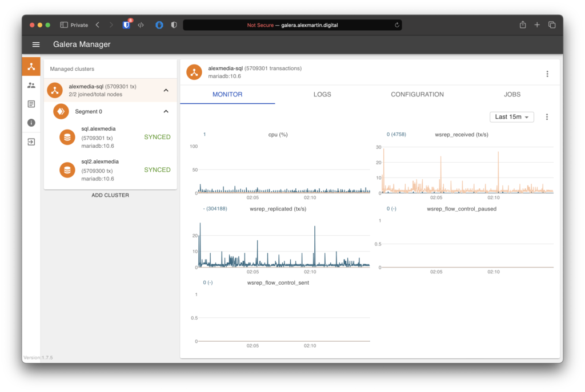Click the wsrep_flow_control_sent chart title
The image size is (585, 392).
point(278,283)
